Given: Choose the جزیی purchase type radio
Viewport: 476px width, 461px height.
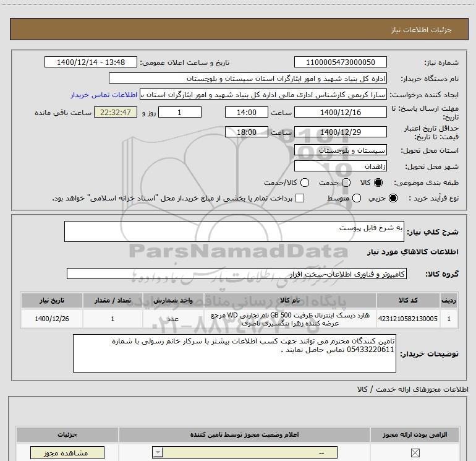Looking at the screenshot, I should [x=393, y=198].
